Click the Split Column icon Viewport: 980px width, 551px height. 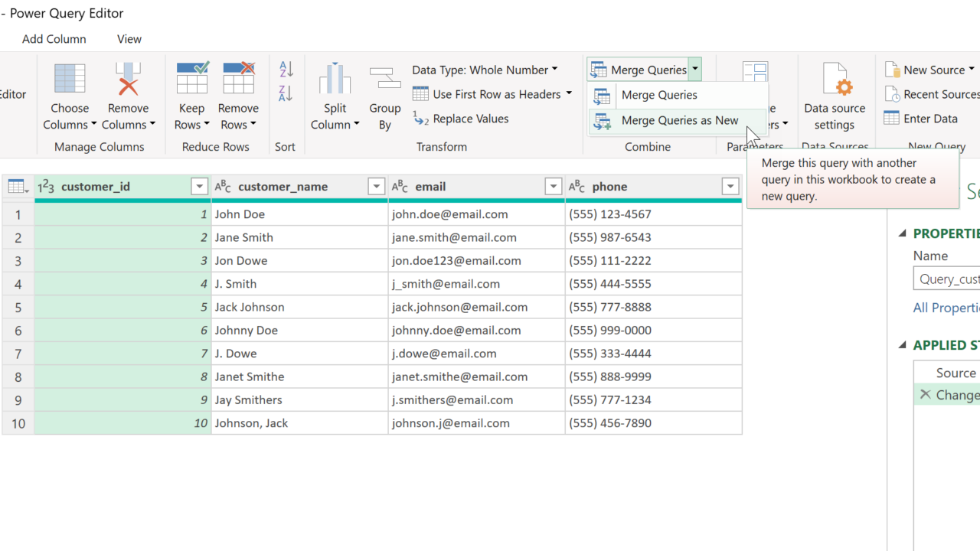coord(335,80)
